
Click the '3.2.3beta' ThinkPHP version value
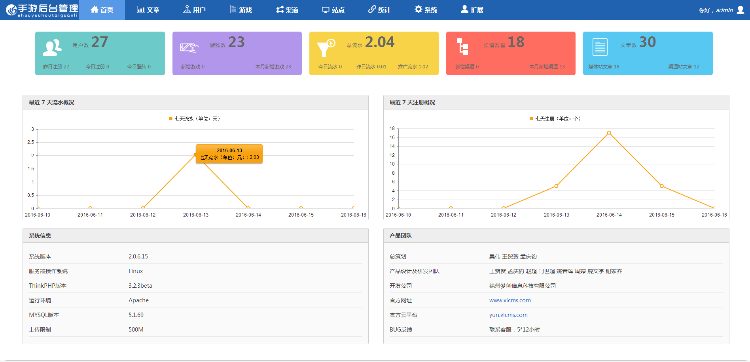[x=140, y=285]
